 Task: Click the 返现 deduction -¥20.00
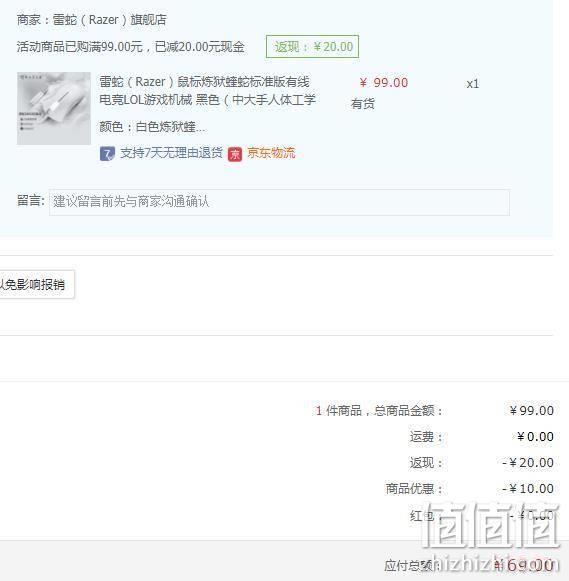tap(528, 462)
